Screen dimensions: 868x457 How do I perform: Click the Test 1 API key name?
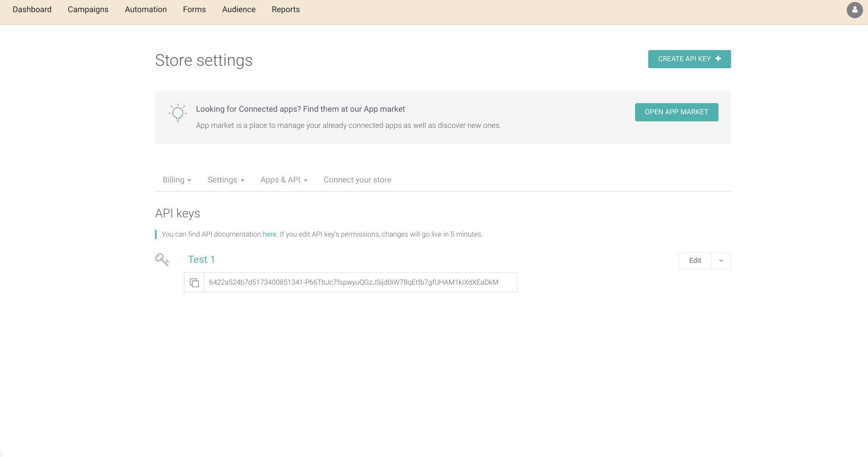coord(201,259)
